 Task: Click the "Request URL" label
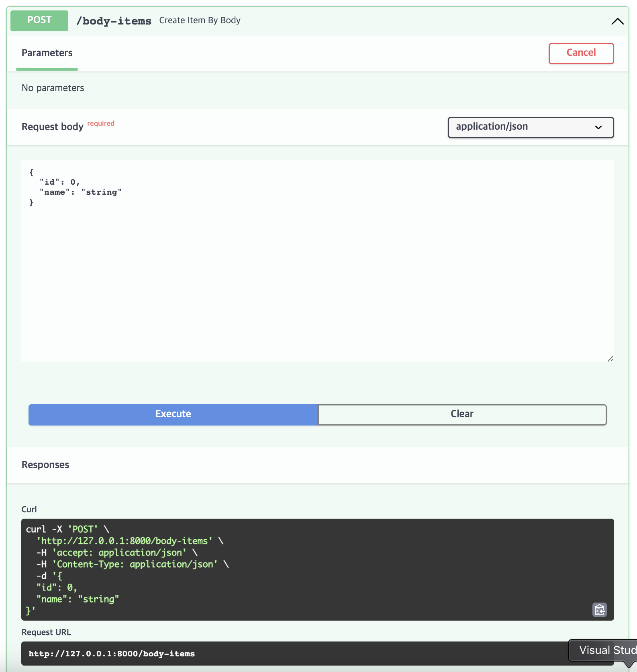tap(46, 632)
